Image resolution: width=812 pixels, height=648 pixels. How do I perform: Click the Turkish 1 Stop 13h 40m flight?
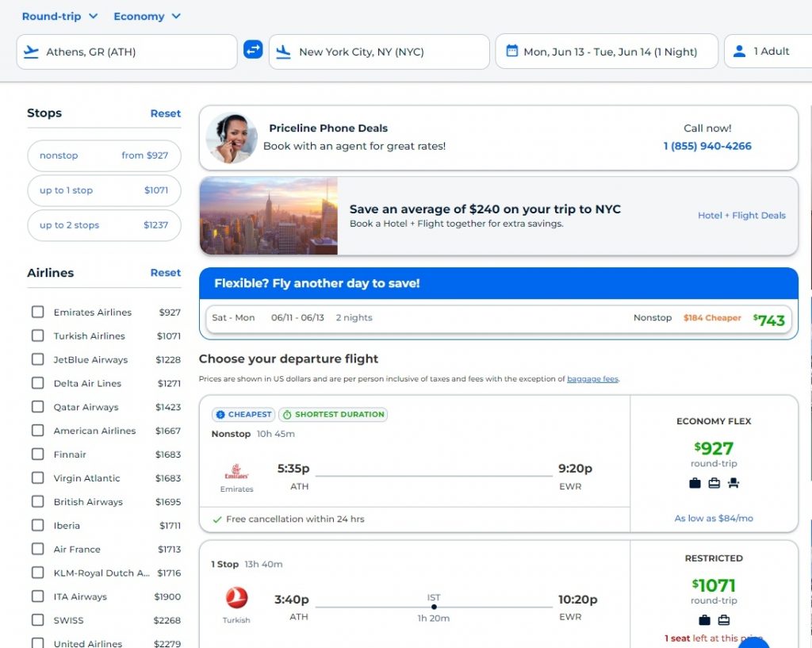(414, 595)
